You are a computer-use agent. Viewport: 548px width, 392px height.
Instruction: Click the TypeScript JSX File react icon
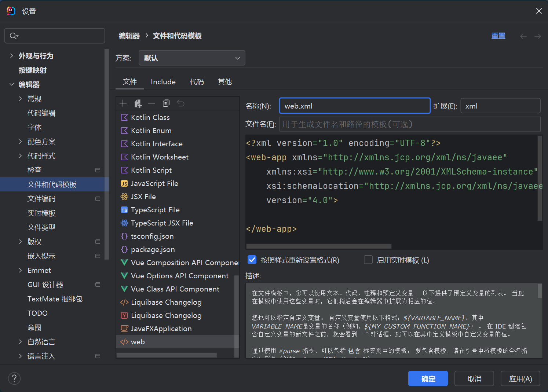(x=124, y=223)
